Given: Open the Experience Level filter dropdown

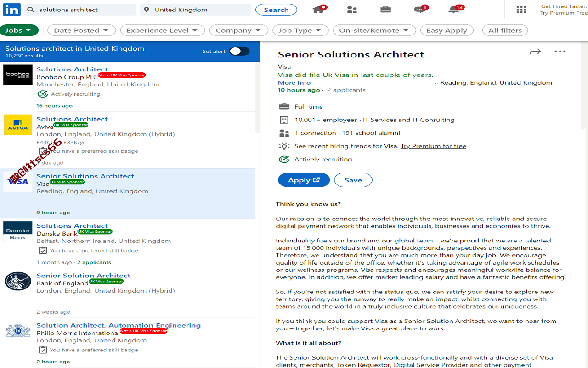Looking at the screenshot, I should click(162, 30).
